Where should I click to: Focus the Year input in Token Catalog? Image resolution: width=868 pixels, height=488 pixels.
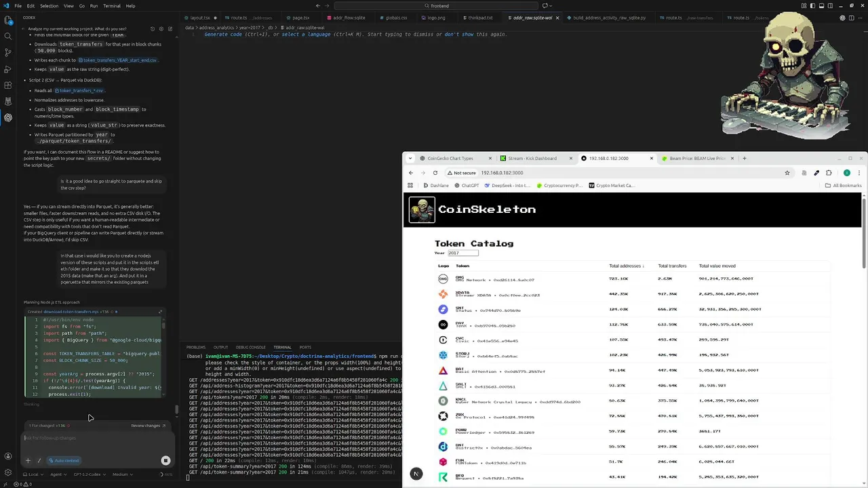pyautogui.click(x=462, y=253)
